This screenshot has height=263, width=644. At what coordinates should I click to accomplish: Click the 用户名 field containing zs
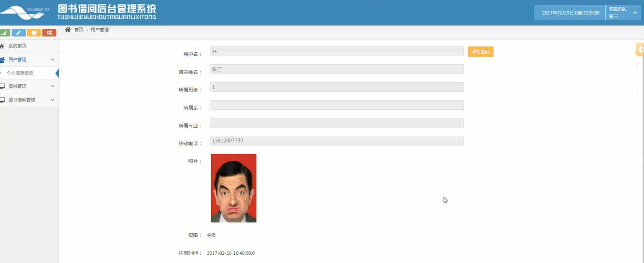click(337, 51)
